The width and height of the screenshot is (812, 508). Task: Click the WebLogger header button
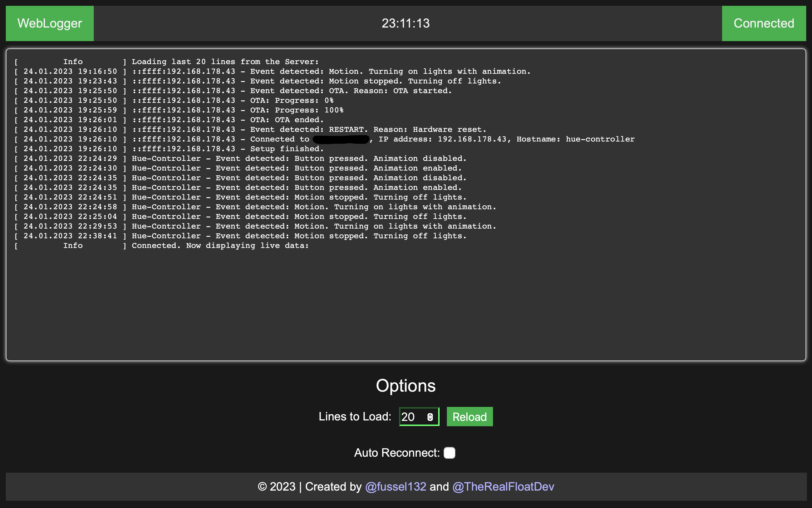(50, 23)
